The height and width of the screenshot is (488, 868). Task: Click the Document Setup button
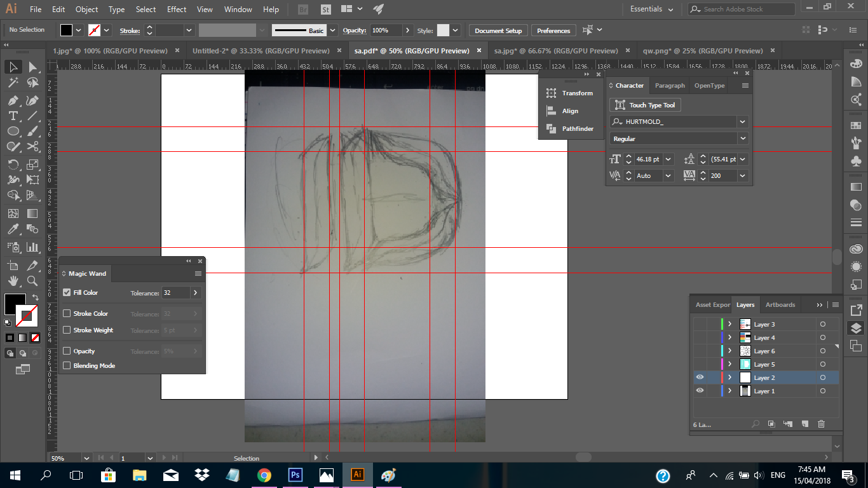(498, 30)
